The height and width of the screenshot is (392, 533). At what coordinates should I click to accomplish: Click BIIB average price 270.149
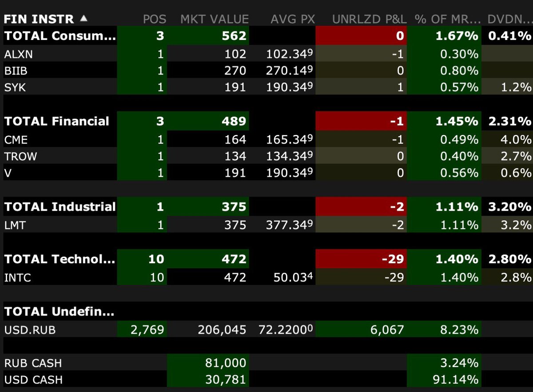point(290,70)
